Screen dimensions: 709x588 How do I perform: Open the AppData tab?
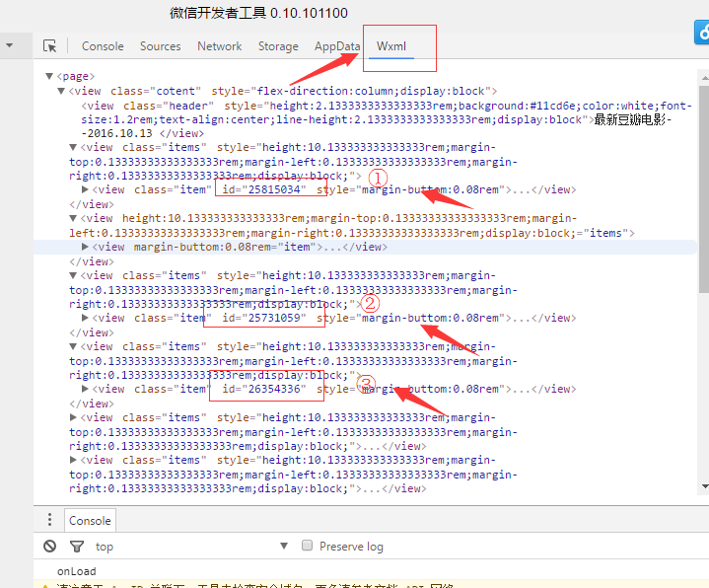[x=337, y=46]
